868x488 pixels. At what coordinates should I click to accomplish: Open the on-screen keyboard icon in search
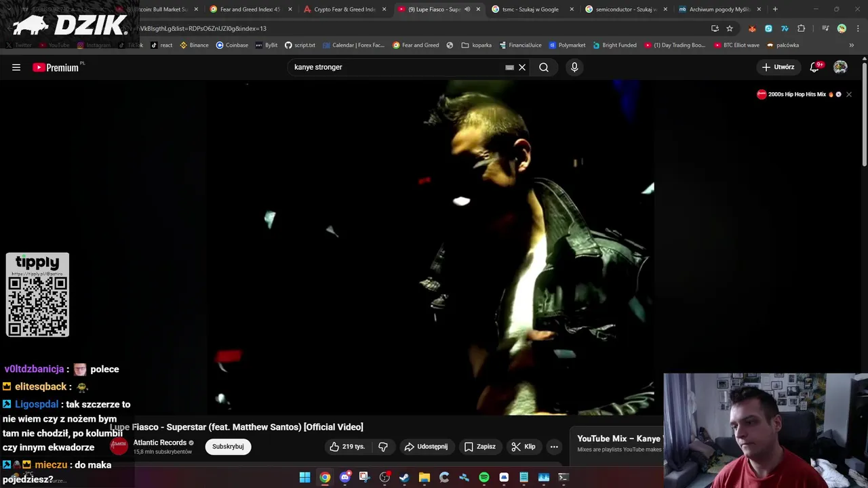(x=509, y=67)
